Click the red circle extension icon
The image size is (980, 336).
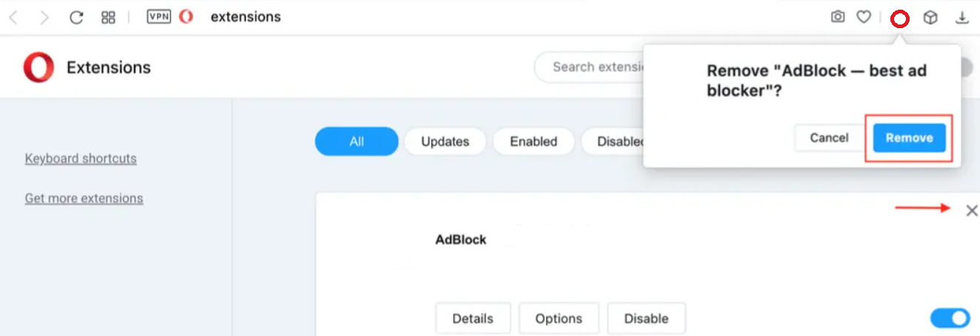point(899,19)
